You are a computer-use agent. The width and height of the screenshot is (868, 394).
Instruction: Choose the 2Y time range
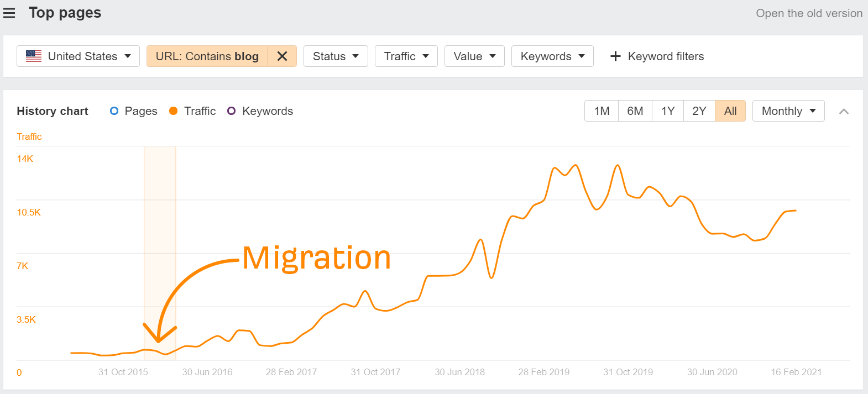(x=699, y=111)
